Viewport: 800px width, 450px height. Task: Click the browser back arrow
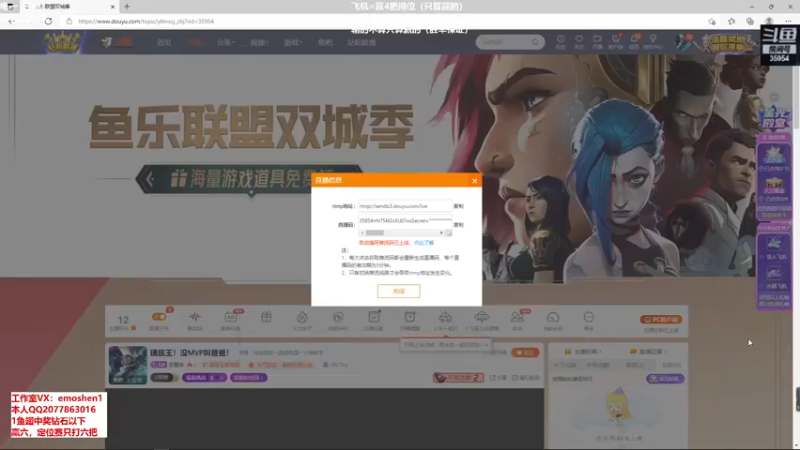[11, 21]
